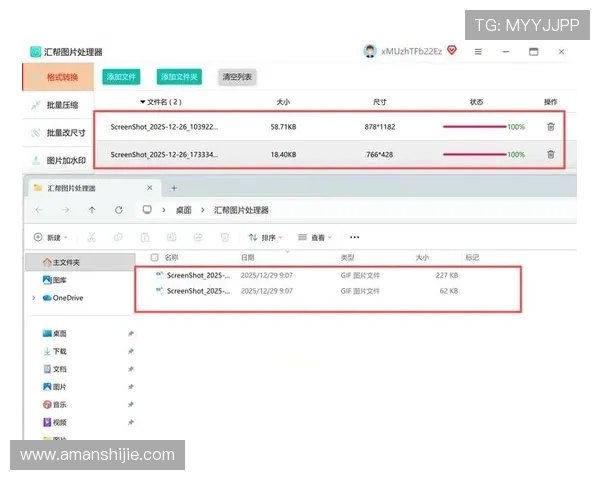Screen dimensions: 600x480
Task: Toggle sort arrow beside 文件名 (2) header
Action: tap(142, 102)
